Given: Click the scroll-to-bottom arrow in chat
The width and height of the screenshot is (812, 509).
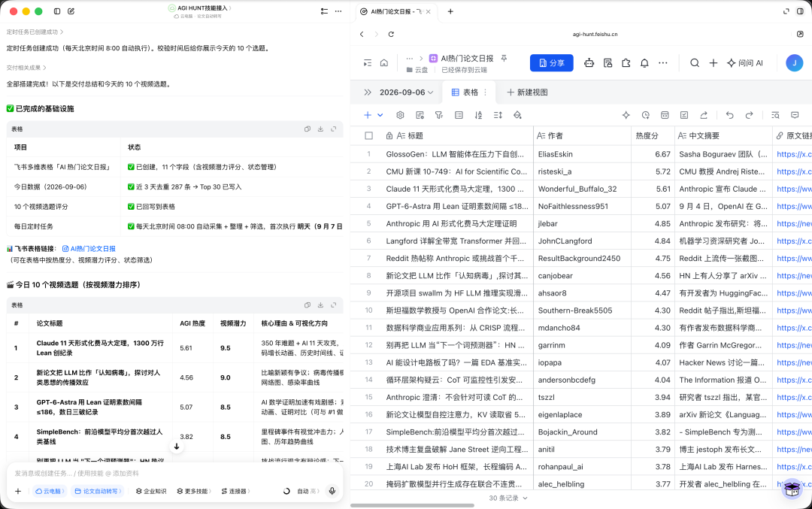Looking at the screenshot, I should click(177, 447).
